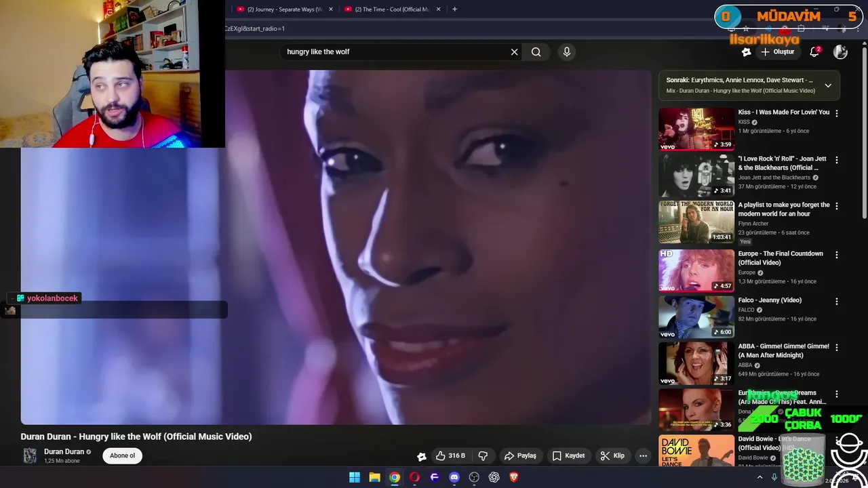Open OBS Studio from the taskbar
The image size is (868, 488).
[474, 477]
